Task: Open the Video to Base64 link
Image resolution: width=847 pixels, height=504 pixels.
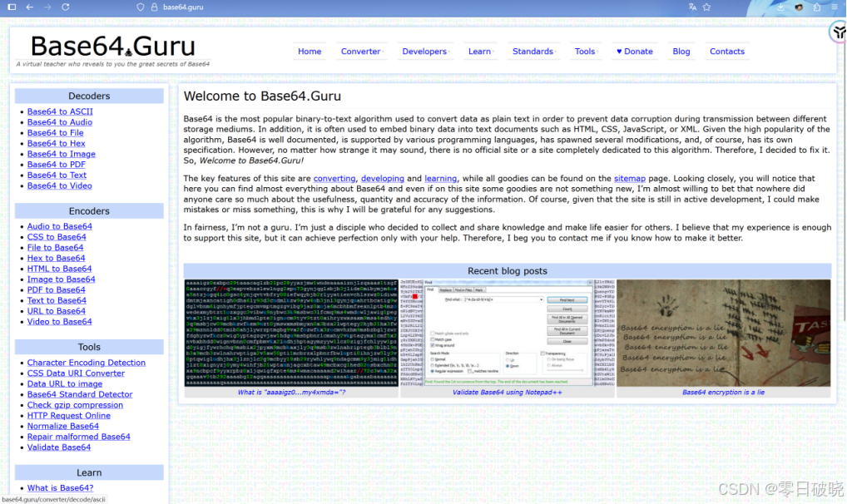Action: tap(59, 321)
